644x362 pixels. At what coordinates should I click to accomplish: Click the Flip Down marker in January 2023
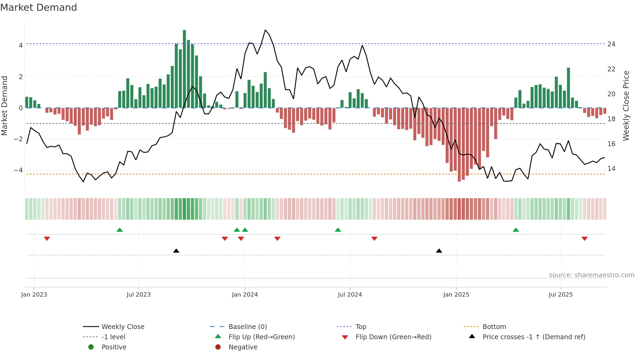point(47,239)
